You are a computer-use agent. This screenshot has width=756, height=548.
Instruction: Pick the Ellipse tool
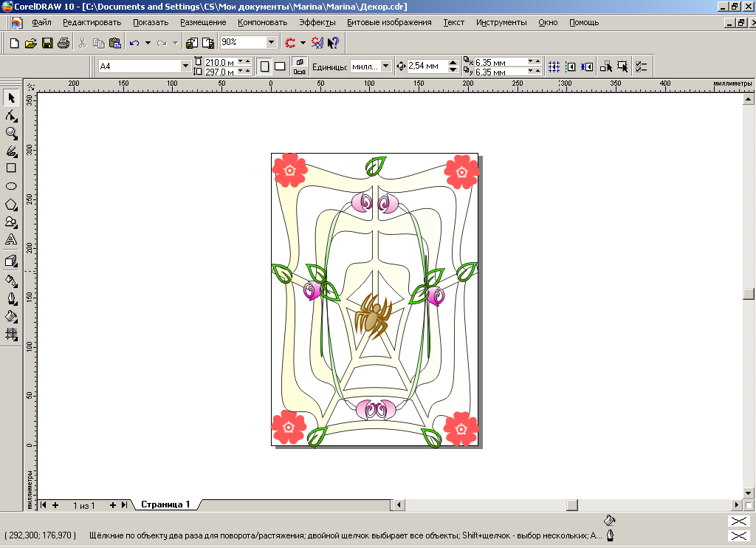(x=11, y=186)
